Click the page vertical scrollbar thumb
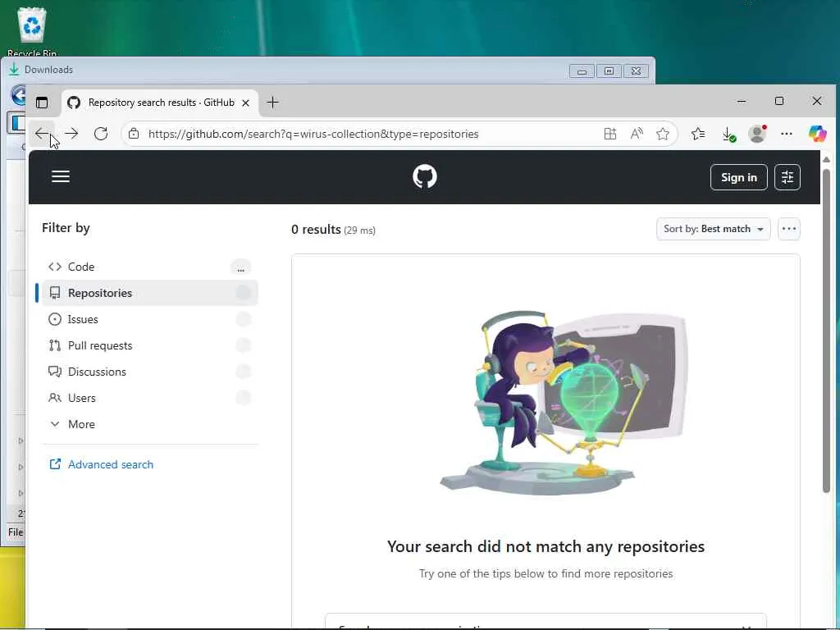 pyautogui.click(x=826, y=330)
